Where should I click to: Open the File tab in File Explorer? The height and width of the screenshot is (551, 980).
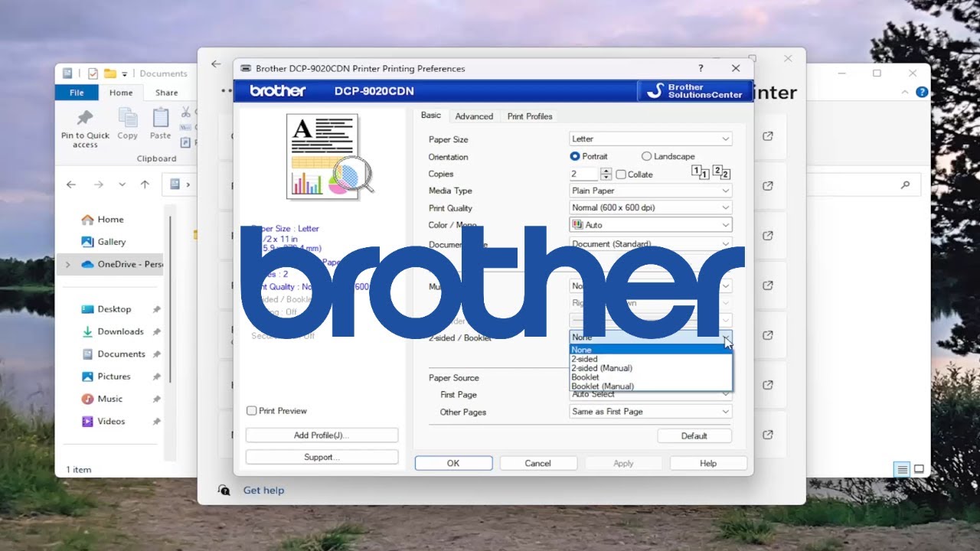point(77,93)
